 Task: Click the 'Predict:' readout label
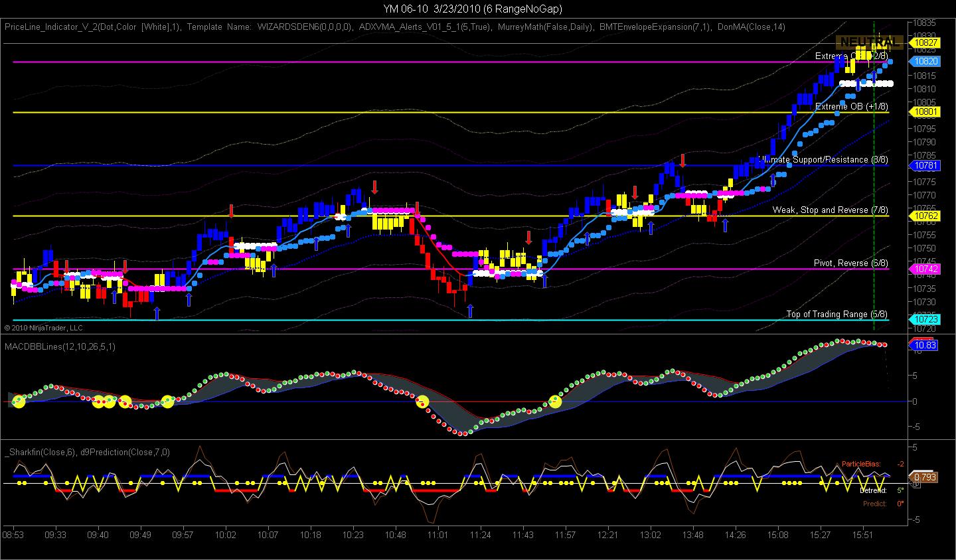tap(874, 504)
